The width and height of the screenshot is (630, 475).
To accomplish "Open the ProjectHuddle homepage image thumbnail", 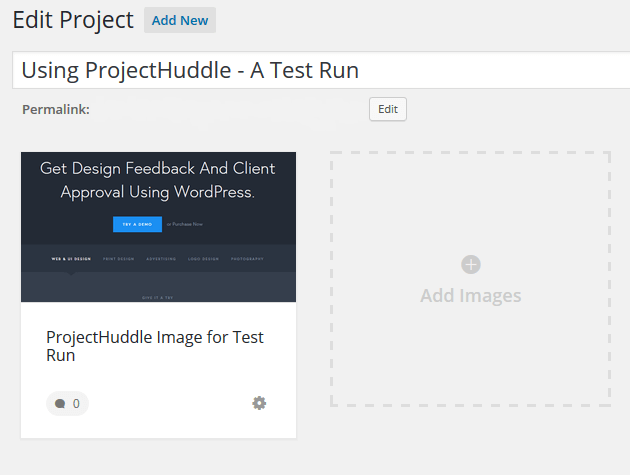I will [158, 227].
